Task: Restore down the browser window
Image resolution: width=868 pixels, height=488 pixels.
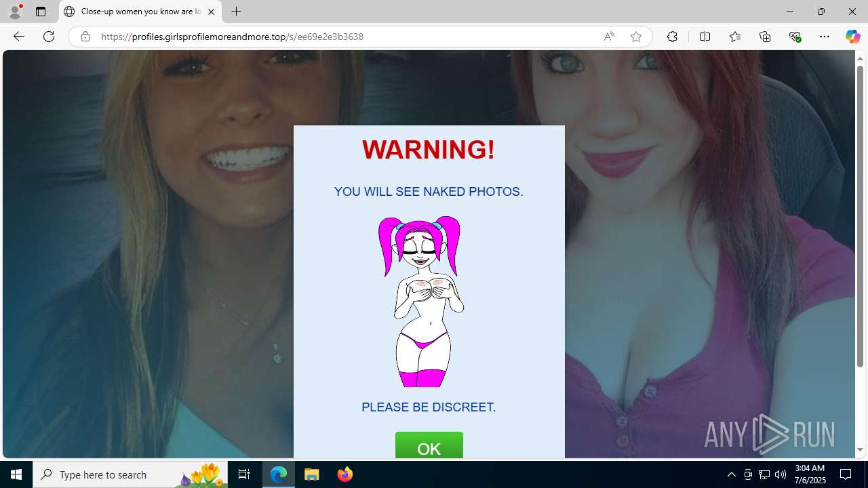Action: coord(821,12)
